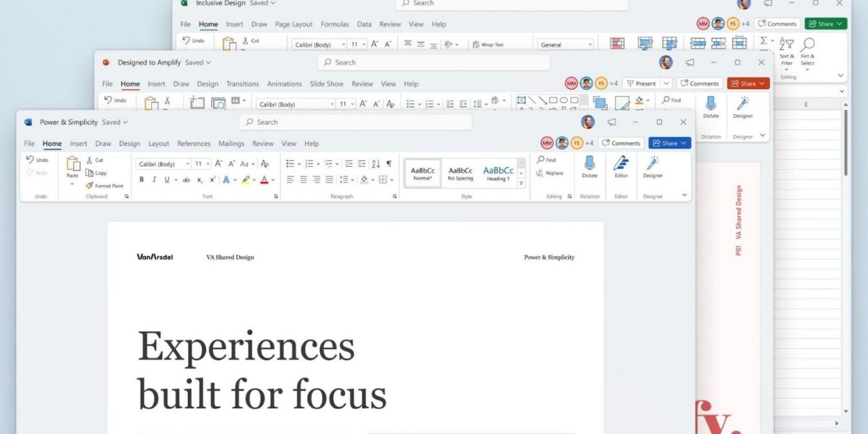The height and width of the screenshot is (434, 868).
Task: Collapse the Word ribbon with the chevron
Action: click(x=684, y=195)
